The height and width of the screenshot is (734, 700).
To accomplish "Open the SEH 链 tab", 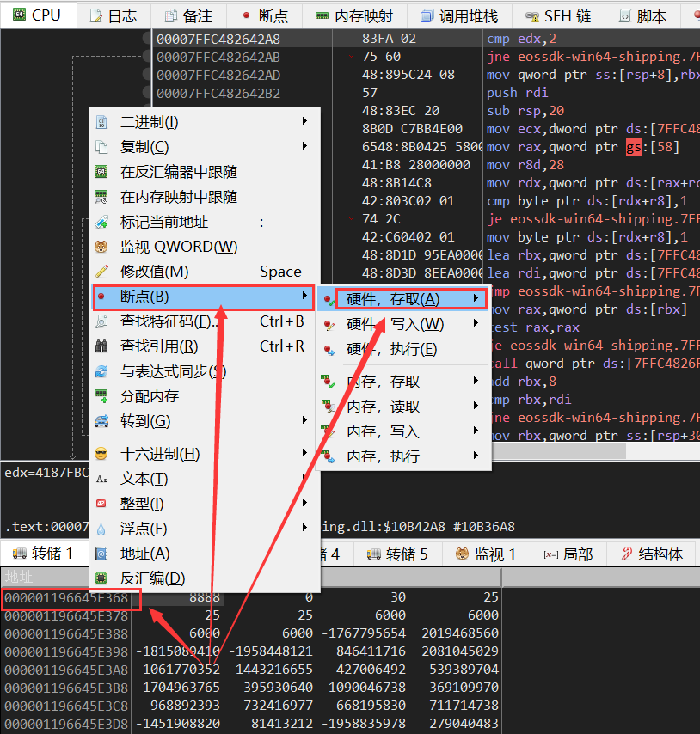I will point(558,16).
